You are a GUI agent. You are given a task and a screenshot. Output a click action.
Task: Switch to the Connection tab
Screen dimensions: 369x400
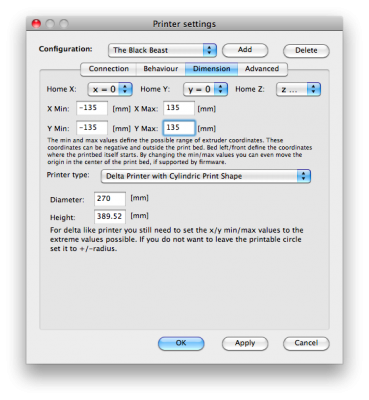pos(109,69)
